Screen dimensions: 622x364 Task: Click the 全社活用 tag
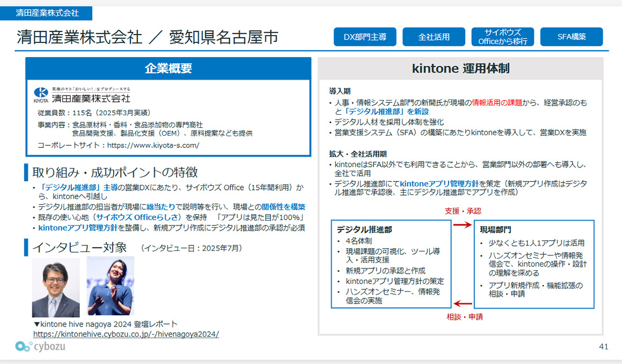click(434, 37)
